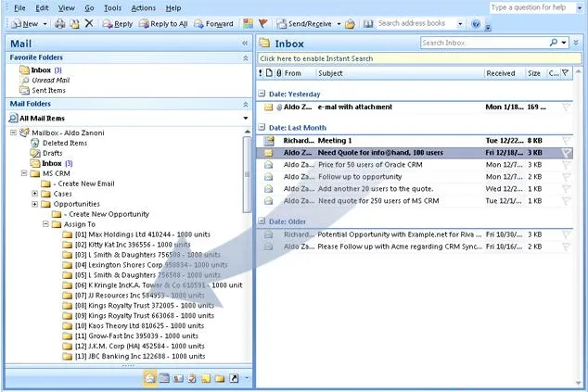
Task: Open the Tools menu
Action: click(x=112, y=7)
